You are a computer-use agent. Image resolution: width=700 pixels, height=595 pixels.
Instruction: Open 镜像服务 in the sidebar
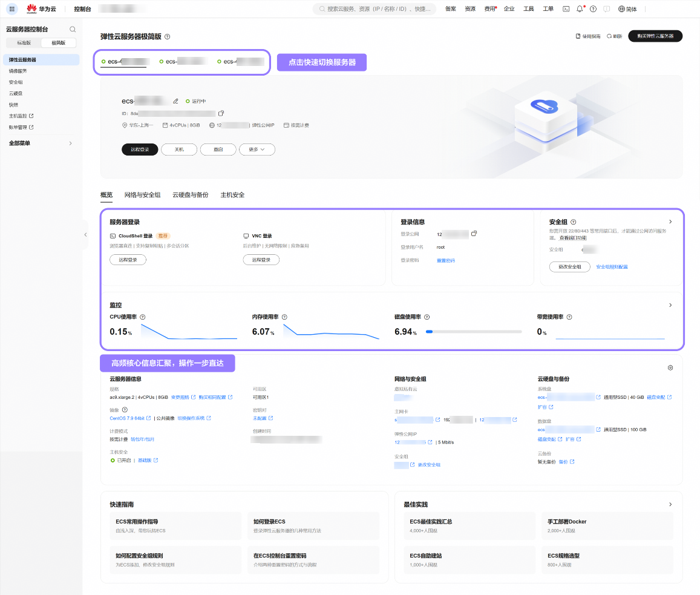point(18,71)
